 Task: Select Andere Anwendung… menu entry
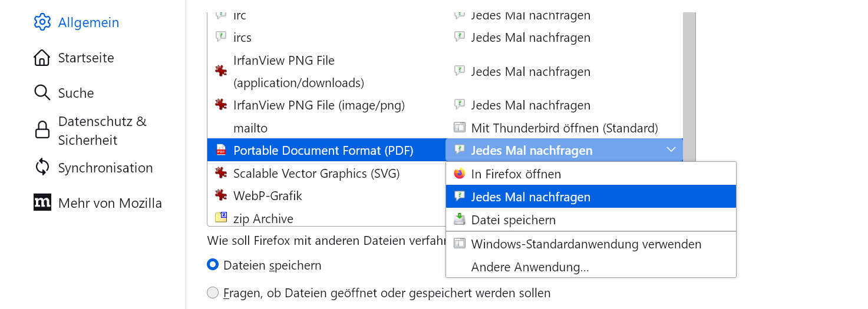point(530,267)
